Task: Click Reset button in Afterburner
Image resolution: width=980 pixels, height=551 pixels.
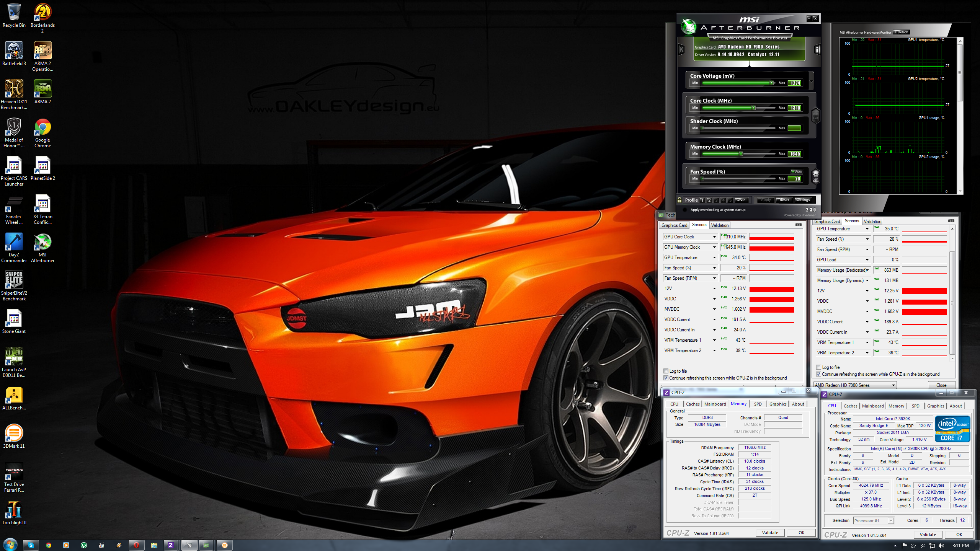Action: click(x=784, y=200)
